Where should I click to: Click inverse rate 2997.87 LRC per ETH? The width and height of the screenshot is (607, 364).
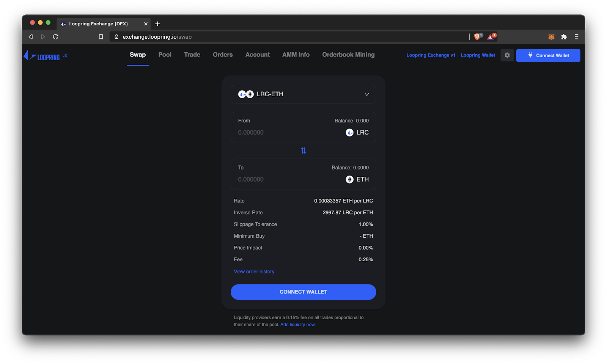(348, 213)
